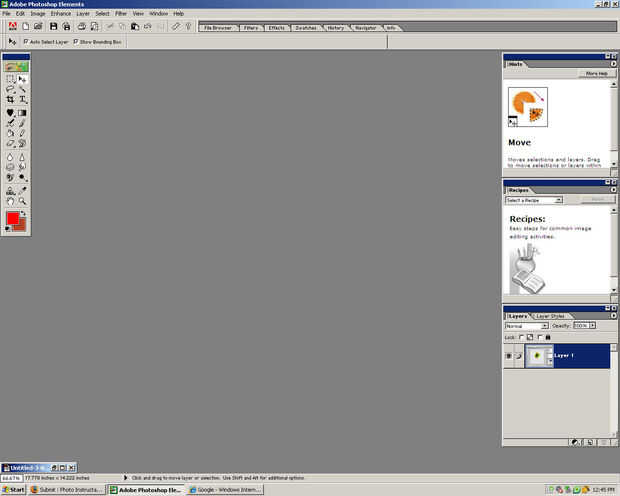Click the Save floppy disk icon
The width and height of the screenshot is (620, 496).
click(x=53, y=27)
